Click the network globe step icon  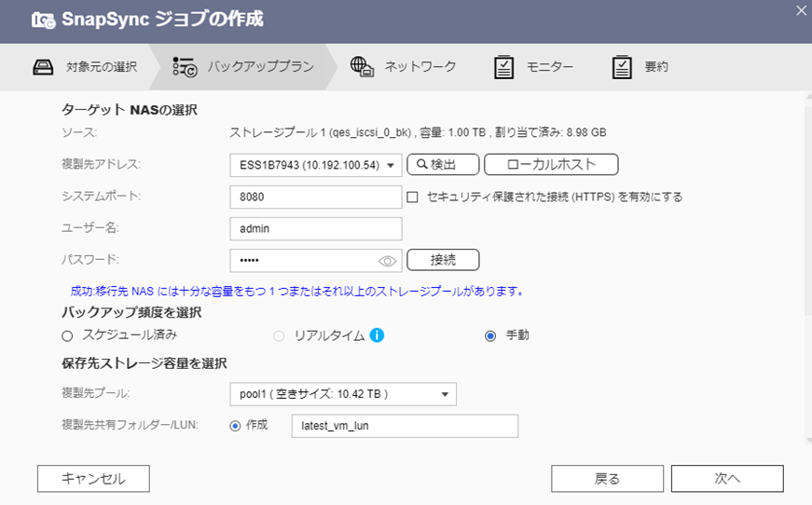[x=362, y=67]
